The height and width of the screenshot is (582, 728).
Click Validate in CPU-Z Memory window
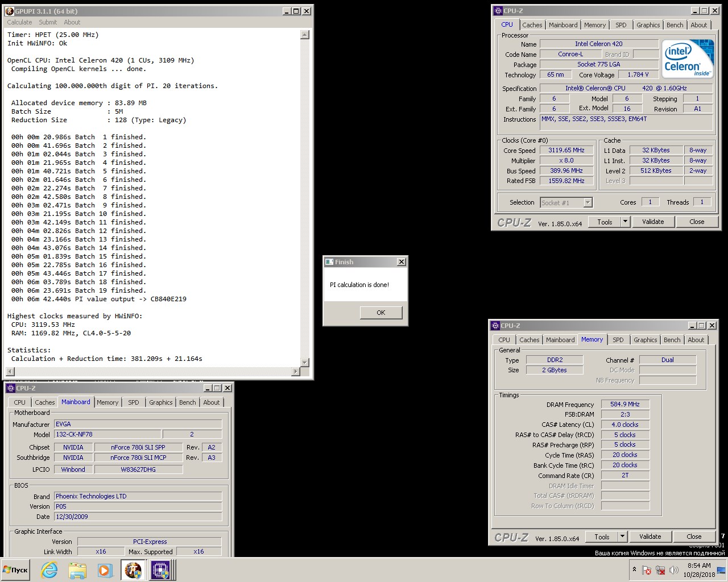650,537
